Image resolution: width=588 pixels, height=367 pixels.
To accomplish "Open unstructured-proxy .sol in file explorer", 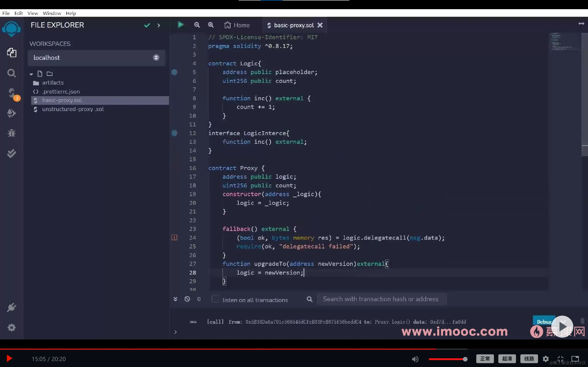I will pos(73,109).
